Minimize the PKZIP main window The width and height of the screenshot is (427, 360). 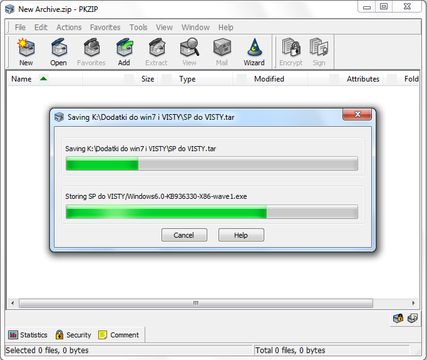click(367, 7)
